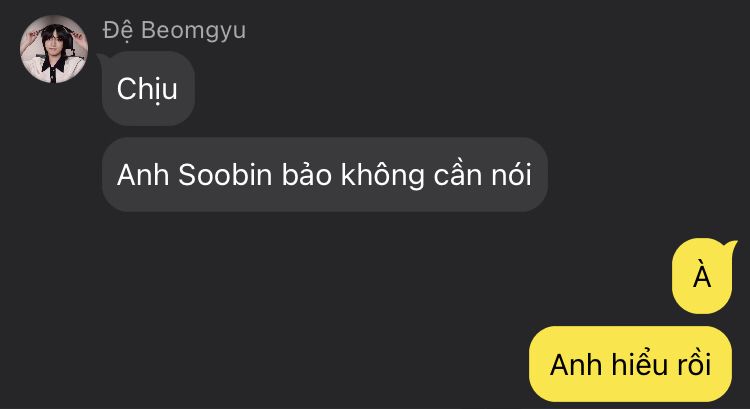Click the word "không" in the received message
Viewport: 750px width, 409px height.
[x=382, y=176]
